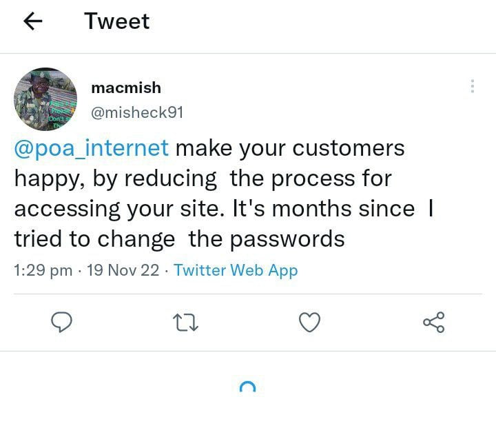Like the tweet with the heart icon
The image size is (496, 448).
pos(310,321)
